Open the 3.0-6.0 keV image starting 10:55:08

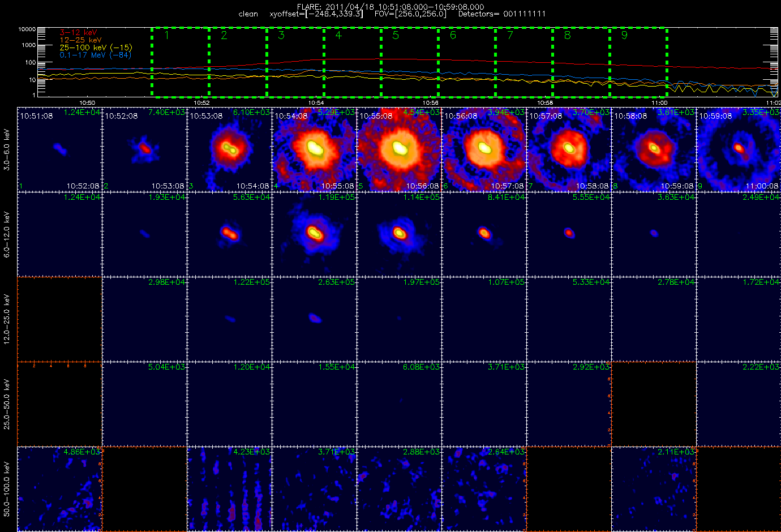(x=399, y=149)
